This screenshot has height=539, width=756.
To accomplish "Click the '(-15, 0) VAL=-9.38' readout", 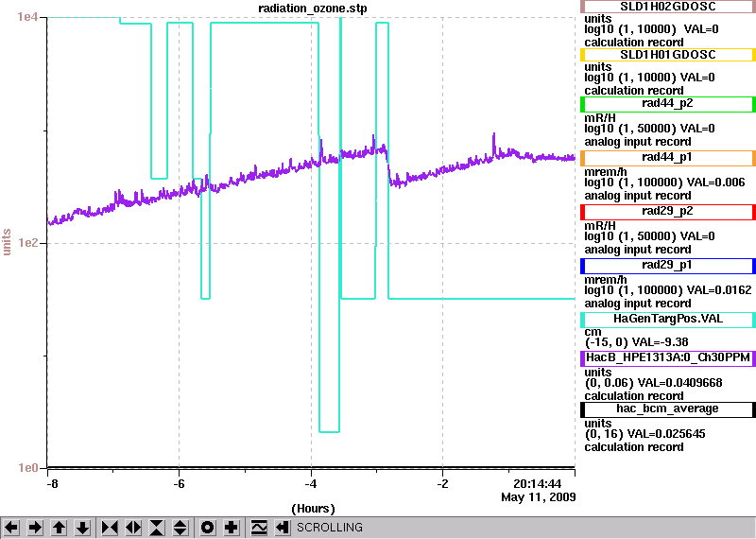I will pos(636,342).
